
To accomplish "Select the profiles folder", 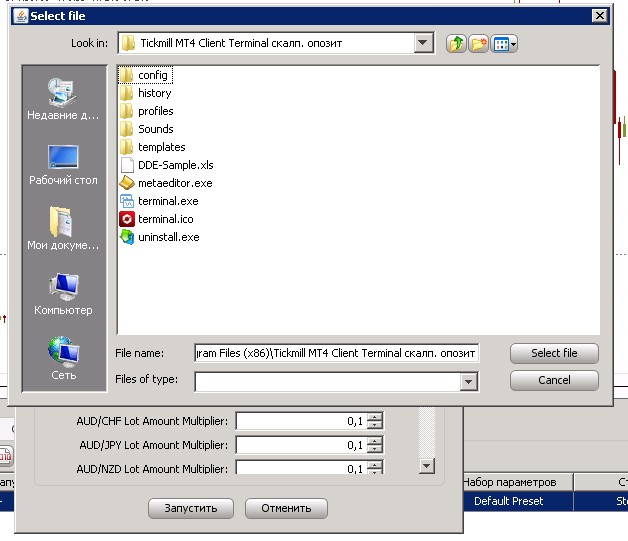I will [x=147, y=111].
